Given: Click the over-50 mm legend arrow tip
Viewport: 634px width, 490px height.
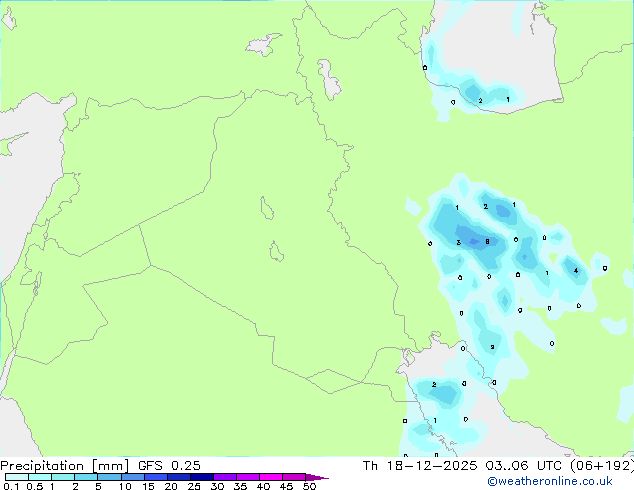Looking at the screenshot, I should click(x=317, y=477).
